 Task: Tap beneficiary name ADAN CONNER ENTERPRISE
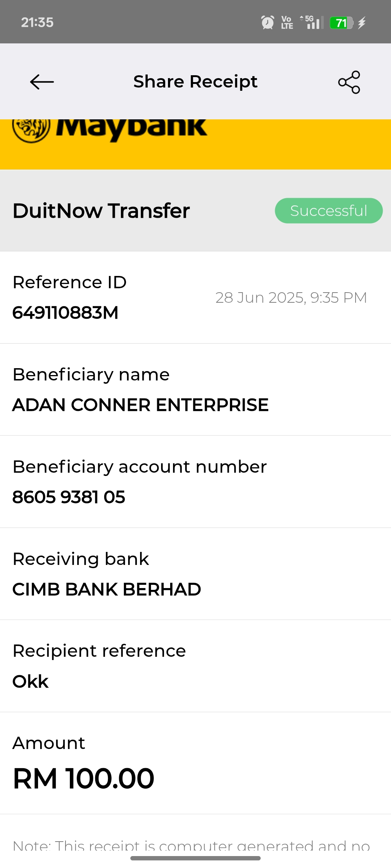click(140, 405)
